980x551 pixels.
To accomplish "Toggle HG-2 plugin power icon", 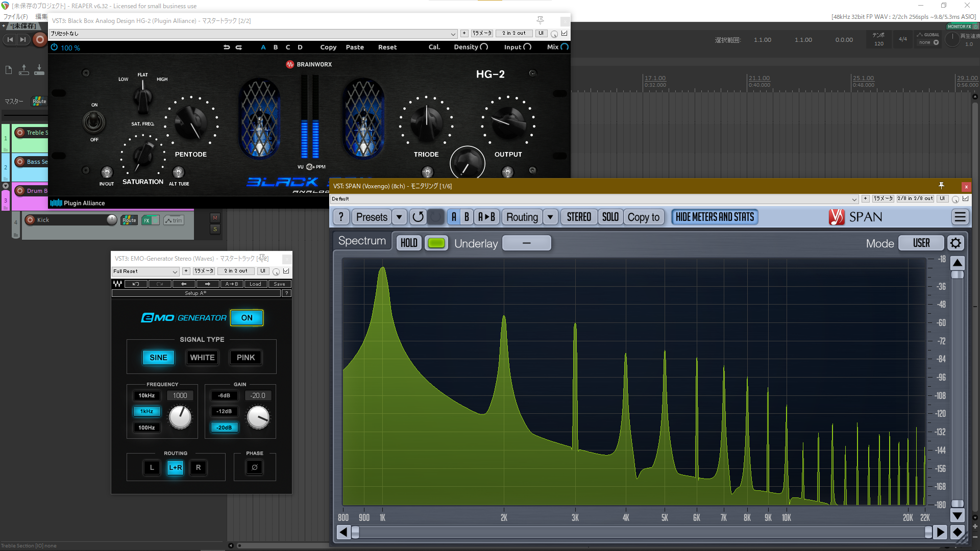I will pos(55,47).
